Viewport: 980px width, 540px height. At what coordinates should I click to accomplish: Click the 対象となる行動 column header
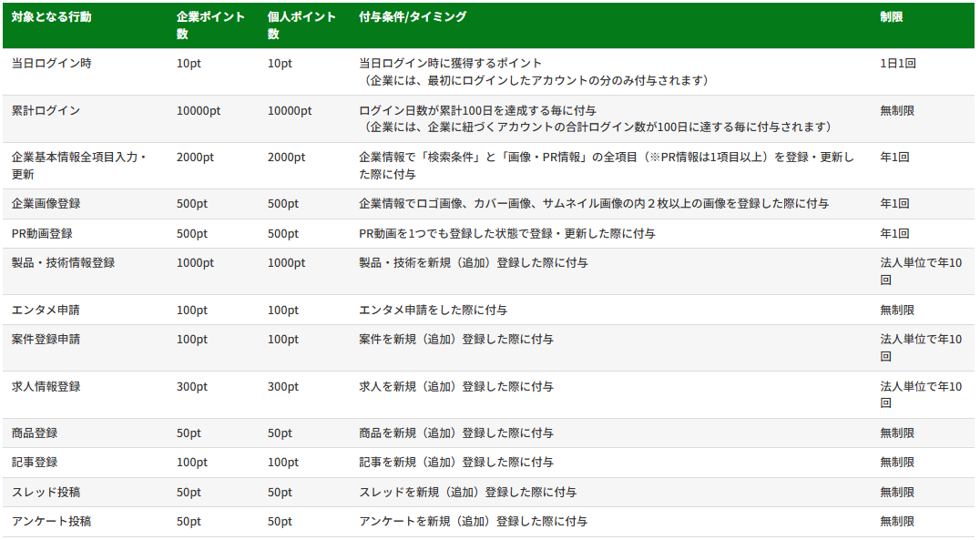click(51, 17)
